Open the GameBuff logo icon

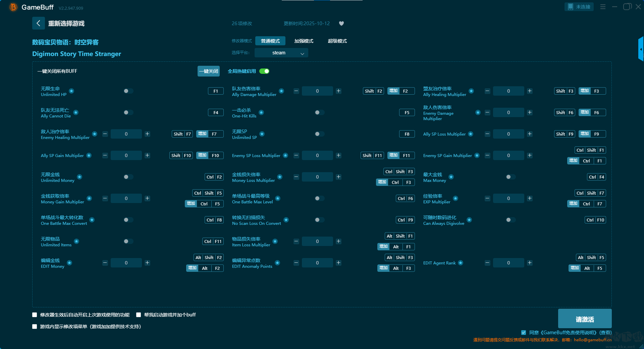click(x=13, y=7)
